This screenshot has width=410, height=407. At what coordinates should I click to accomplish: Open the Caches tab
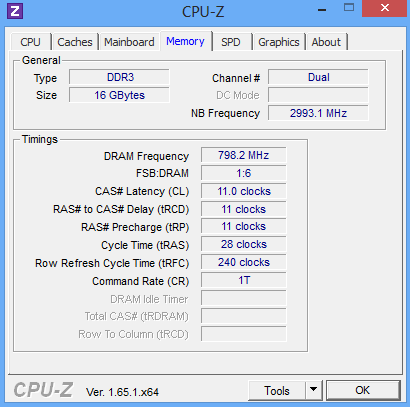point(75,42)
